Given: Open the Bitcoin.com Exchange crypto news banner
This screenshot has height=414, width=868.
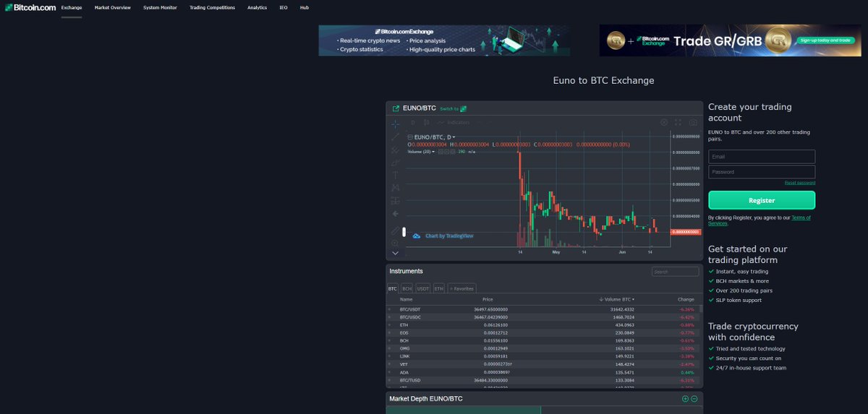Looking at the screenshot, I should [x=444, y=40].
